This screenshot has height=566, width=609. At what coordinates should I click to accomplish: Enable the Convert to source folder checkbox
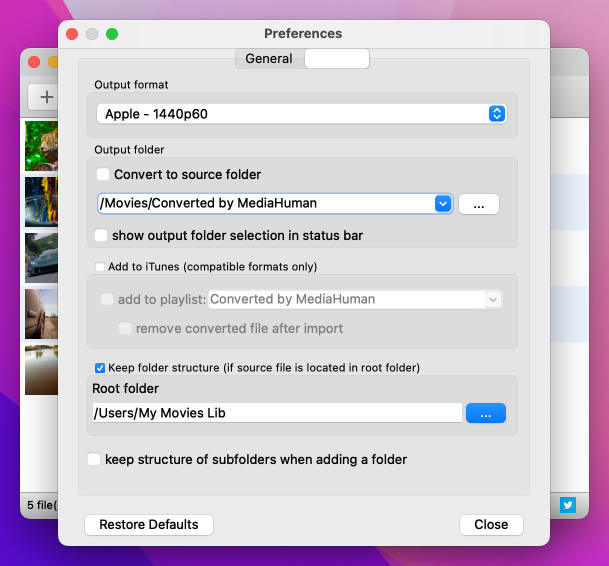pyautogui.click(x=103, y=174)
